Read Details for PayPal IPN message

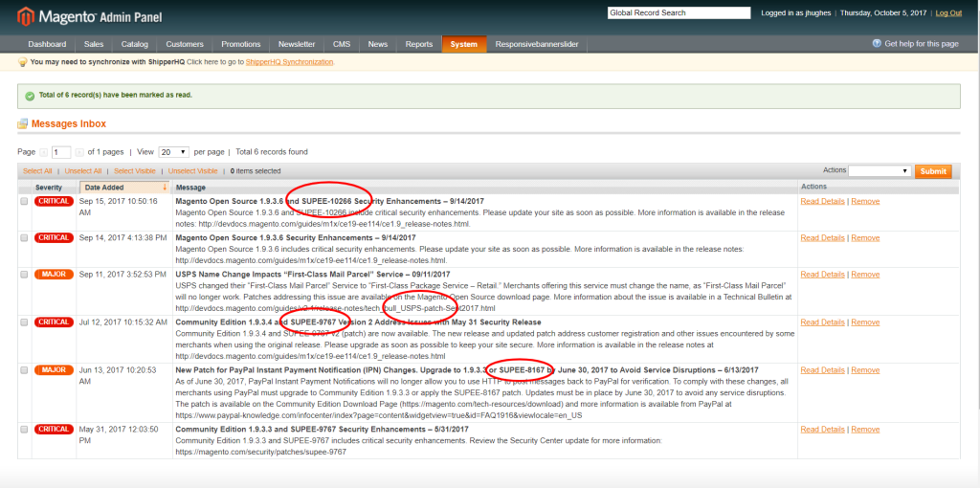click(x=822, y=370)
